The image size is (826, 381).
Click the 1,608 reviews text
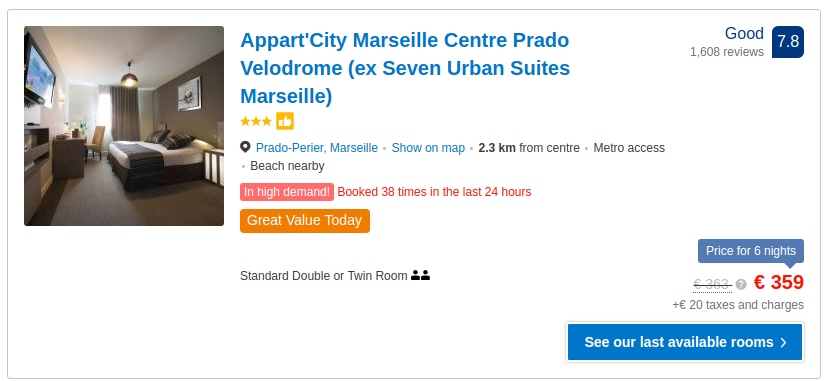[x=727, y=52]
